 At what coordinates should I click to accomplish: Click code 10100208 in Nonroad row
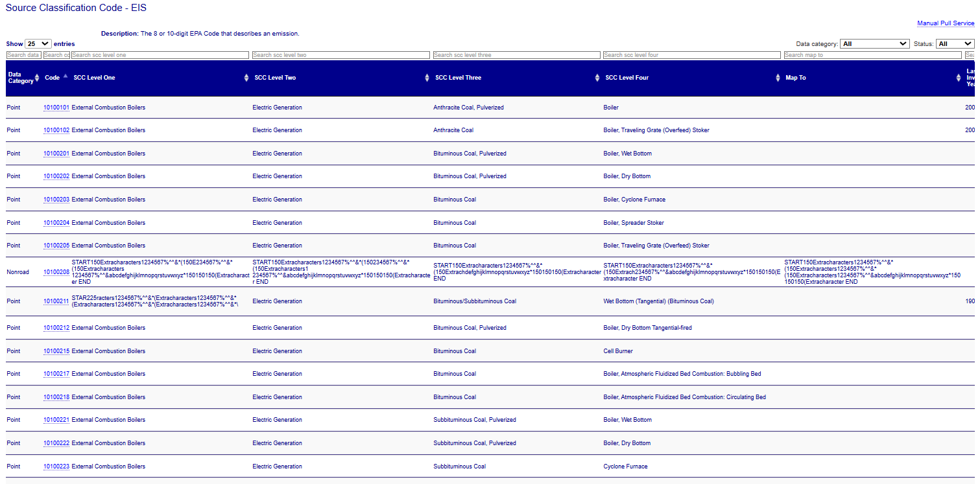(x=56, y=273)
